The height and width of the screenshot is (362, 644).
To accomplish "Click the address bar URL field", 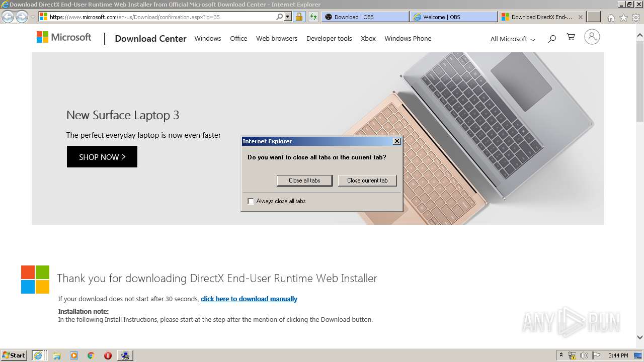I will (161, 17).
